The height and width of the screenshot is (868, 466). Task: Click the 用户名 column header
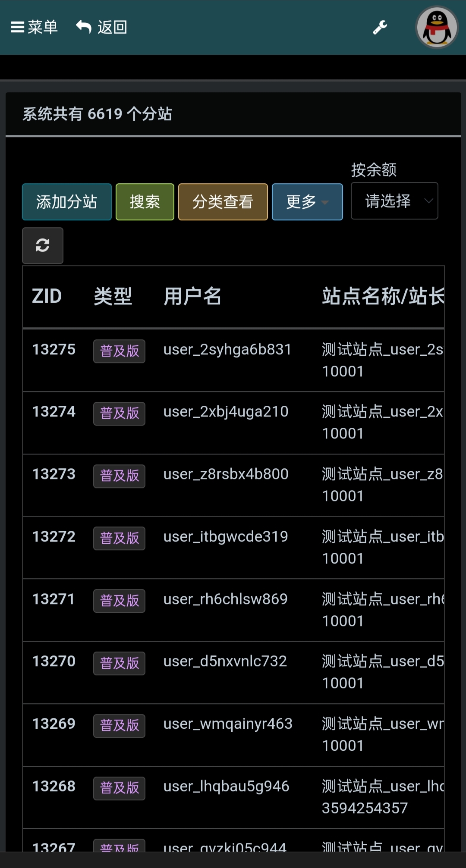point(192,297)
